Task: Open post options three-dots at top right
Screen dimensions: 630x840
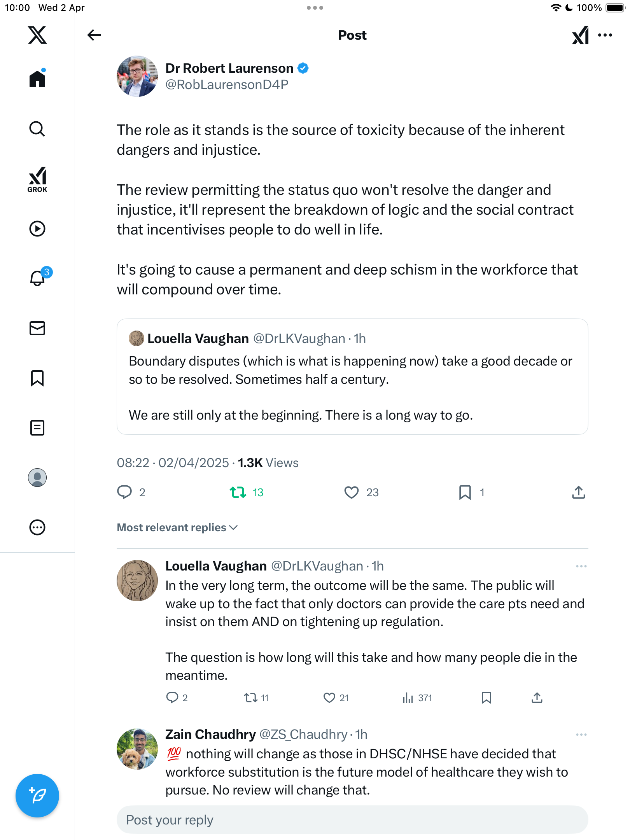Action: [605, 35]
